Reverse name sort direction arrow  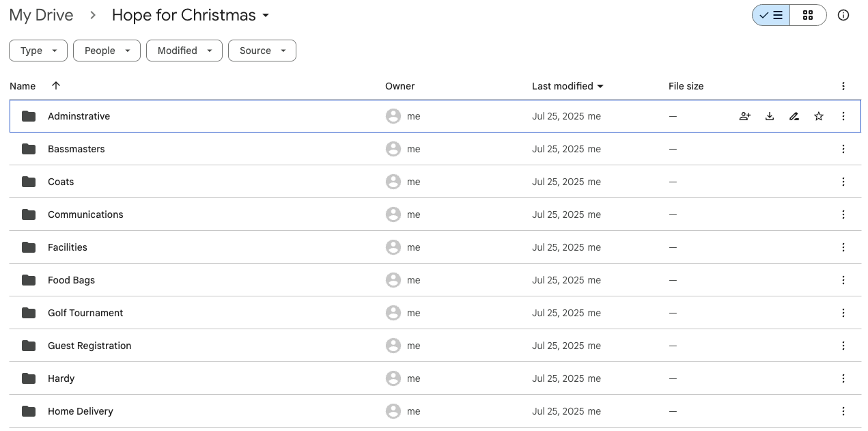tap(56, 86)
